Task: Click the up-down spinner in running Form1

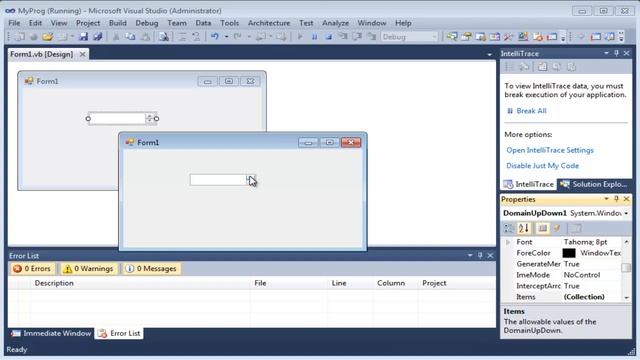Action: (x=251, y=180)
